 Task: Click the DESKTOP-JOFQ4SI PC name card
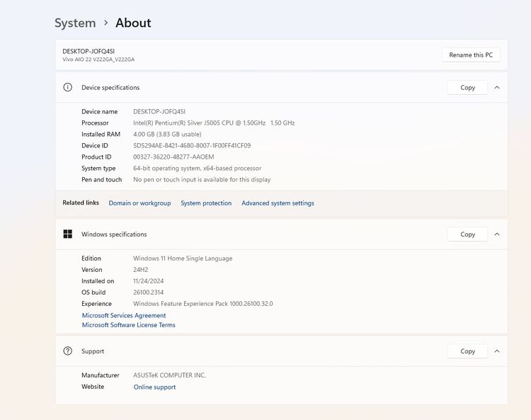coord(88,51)
